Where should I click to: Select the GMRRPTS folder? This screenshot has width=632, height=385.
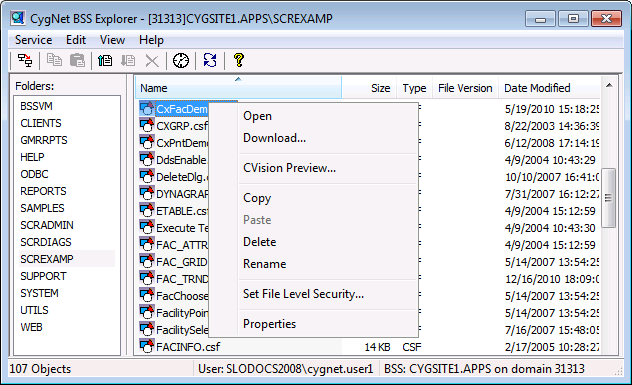[44, 140]
